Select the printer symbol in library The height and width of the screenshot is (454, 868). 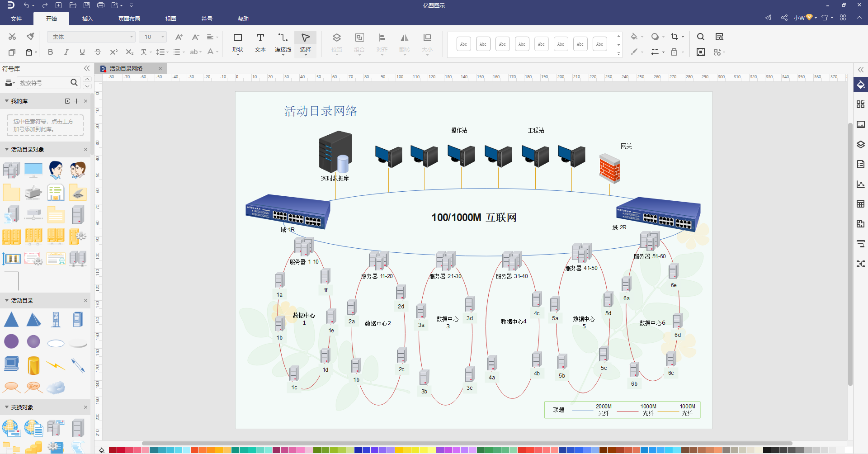pos(33,193)
